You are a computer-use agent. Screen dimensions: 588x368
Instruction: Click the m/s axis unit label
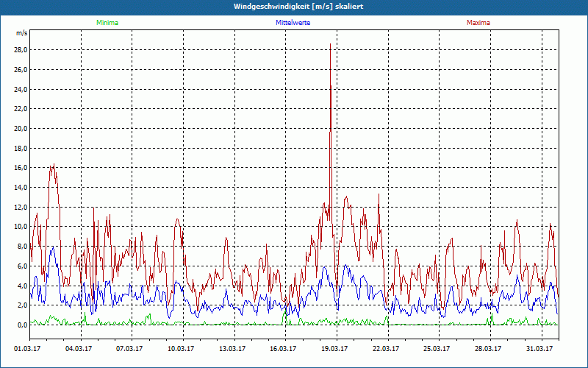point(21,33)
